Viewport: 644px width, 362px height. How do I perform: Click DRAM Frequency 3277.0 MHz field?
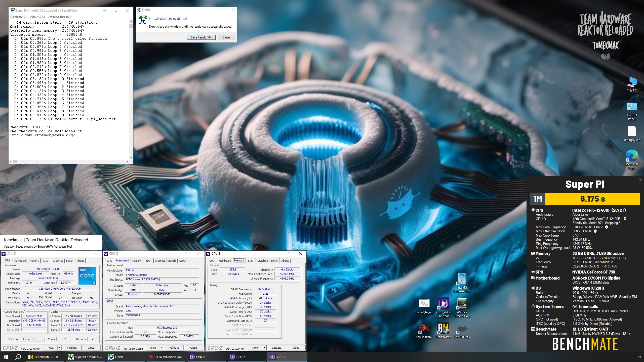pos(265,289)
